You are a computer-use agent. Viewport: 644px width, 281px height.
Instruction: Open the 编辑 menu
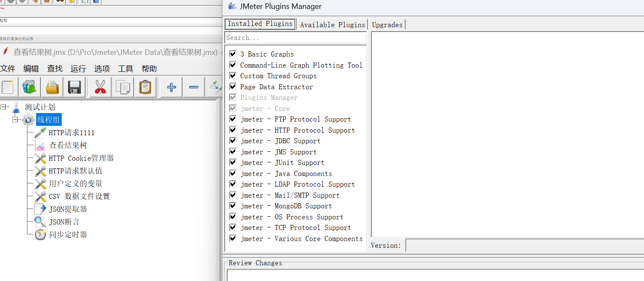click(x=31, y=68)
